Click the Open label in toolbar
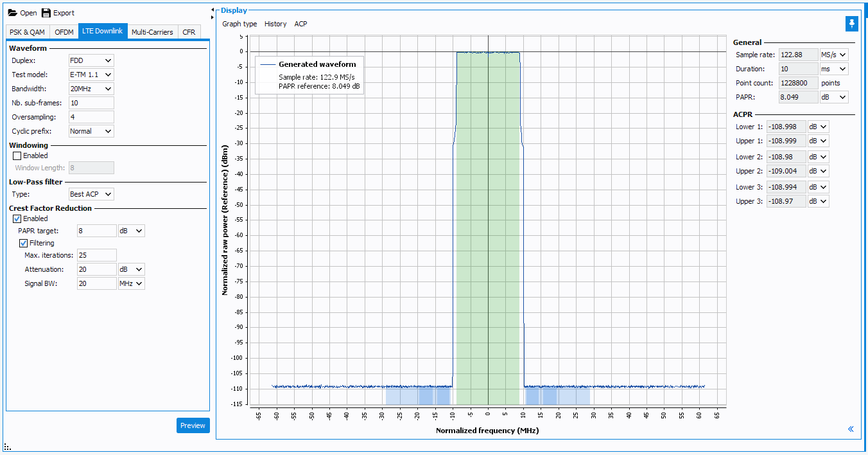The image size is (868, 455). (x=28, y=13)
